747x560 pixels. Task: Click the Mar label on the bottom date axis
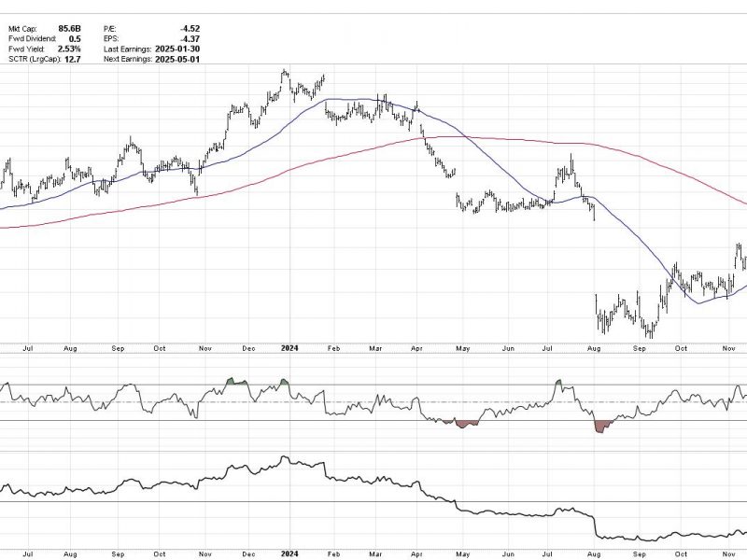tap(376, 554)
